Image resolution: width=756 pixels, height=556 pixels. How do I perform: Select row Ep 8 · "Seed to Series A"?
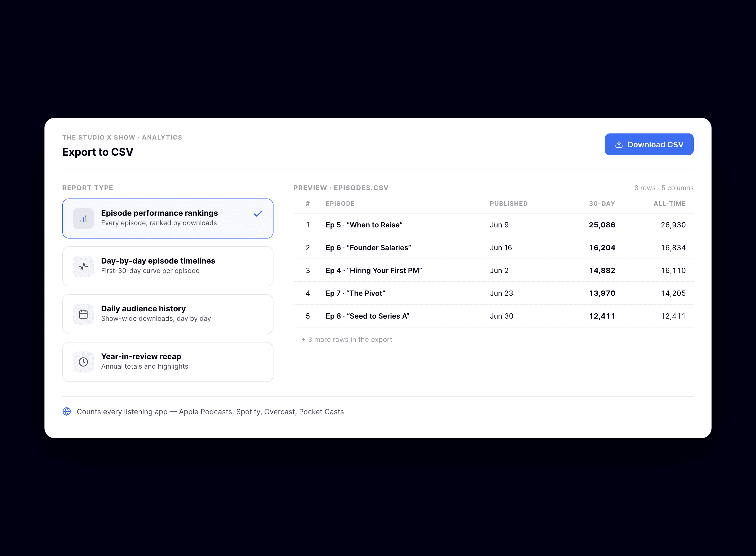[x=493, y=316]
